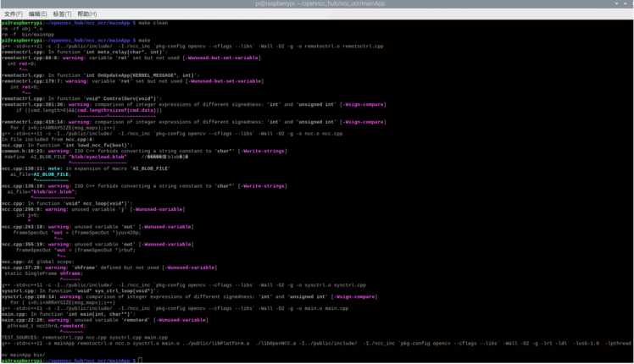Viewport: 634px width, 364px height.
Task: Click the 'static SingleFrame shframe' code line
Action: [x=42, y=273]
